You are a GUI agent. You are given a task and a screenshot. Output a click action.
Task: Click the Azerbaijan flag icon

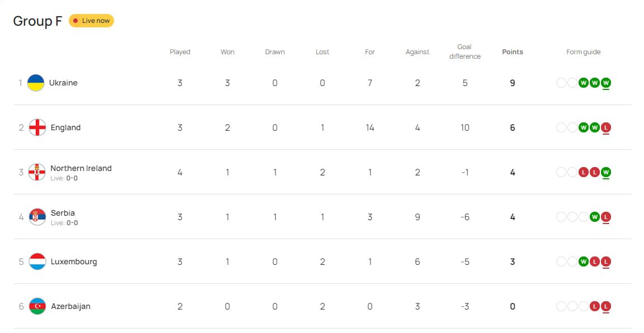(37, 306)
